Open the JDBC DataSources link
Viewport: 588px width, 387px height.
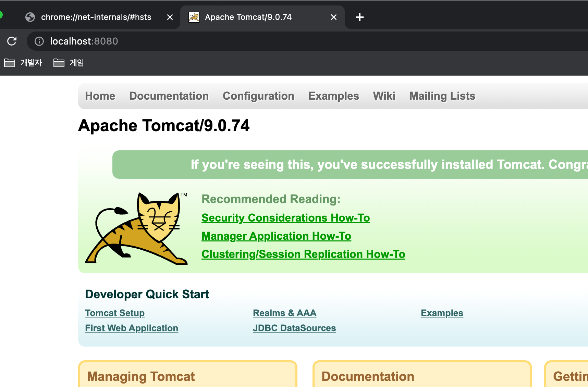coord(294,328)
